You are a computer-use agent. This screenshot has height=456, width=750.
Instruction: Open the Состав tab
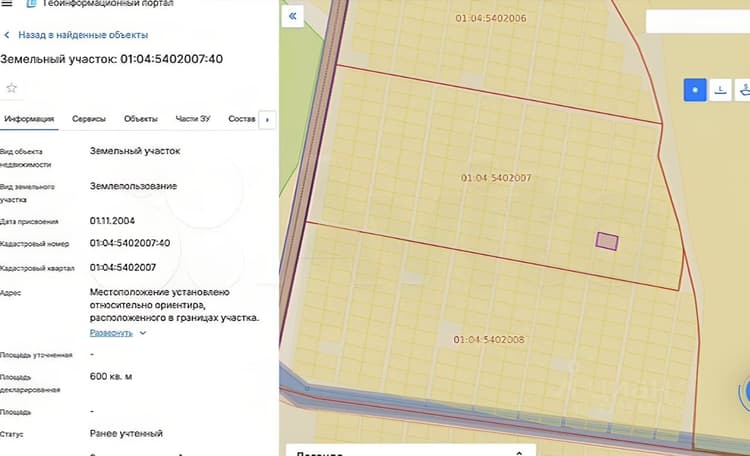coord(242,119)
